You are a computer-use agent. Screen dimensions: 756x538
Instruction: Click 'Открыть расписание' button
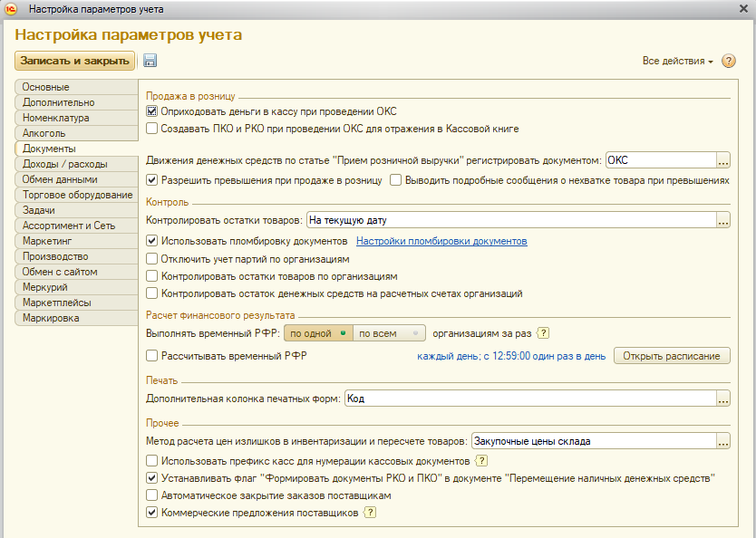(672, 356)
